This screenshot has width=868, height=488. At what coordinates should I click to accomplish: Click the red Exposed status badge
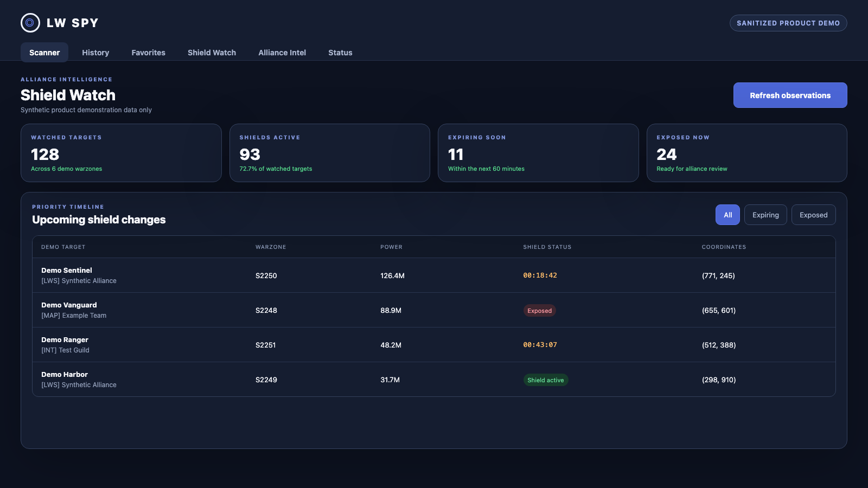coord(539,311)
